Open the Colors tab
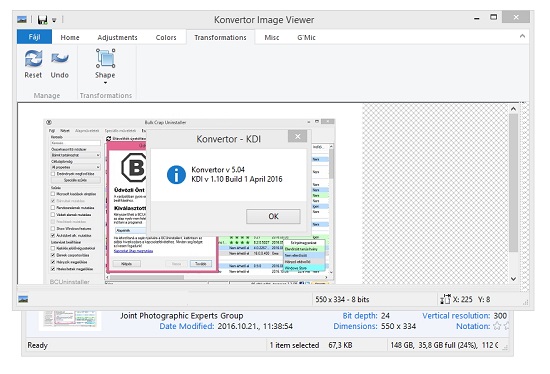The width and height of the screenshot is (550, 374). click(x=166, y=37)
